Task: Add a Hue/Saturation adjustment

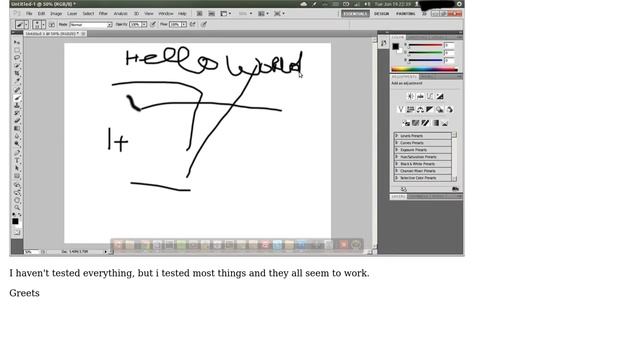Action: click(x=410, y=109)
